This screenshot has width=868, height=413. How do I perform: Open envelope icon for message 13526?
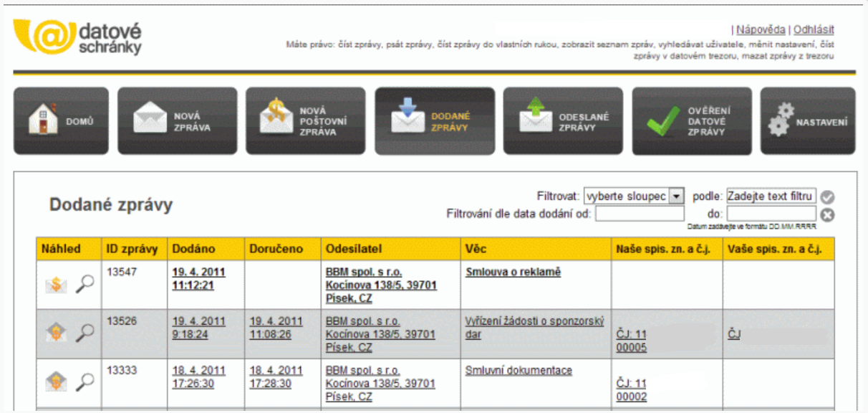click(55, 333)
